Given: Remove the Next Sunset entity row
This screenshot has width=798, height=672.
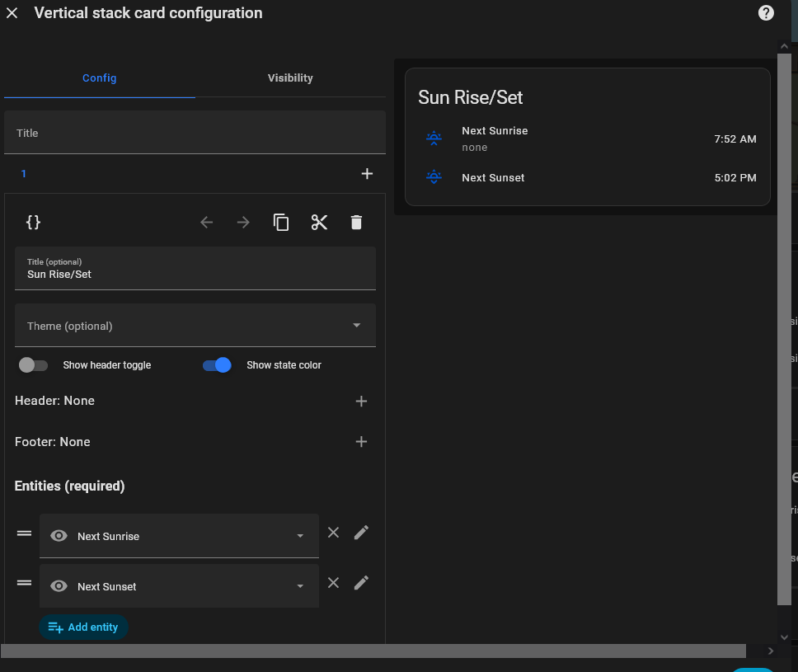Looking at the screenshot, I should click(333, 583).
